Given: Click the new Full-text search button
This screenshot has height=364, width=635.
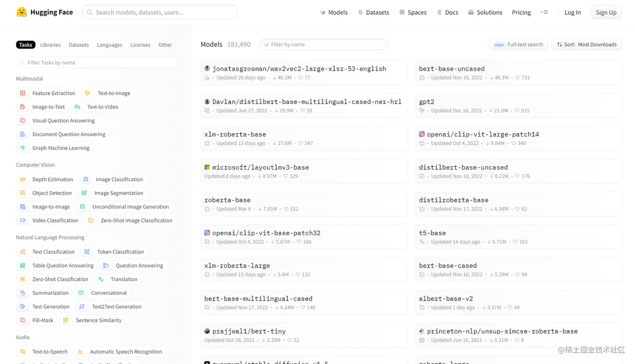Looking at the screenshot, I should pos(518,45).
